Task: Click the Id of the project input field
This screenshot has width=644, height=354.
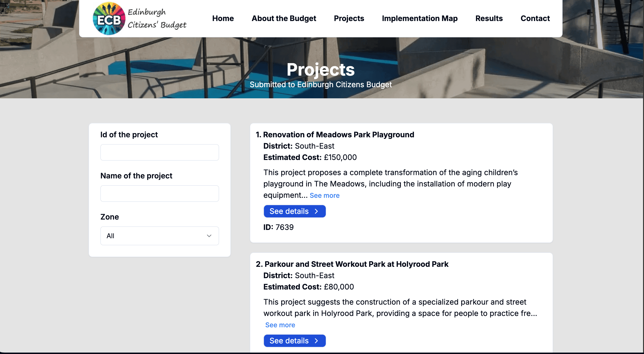Action: [x=160, y=152]
